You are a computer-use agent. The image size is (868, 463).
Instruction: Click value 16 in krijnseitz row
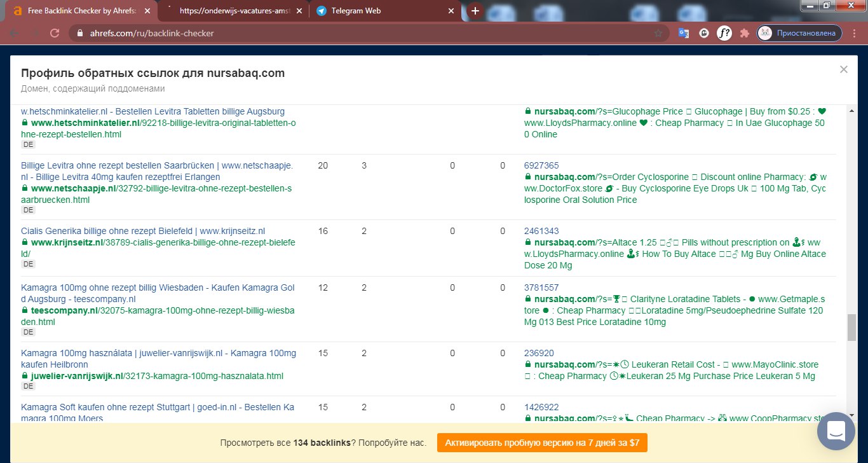coord(323,231)
